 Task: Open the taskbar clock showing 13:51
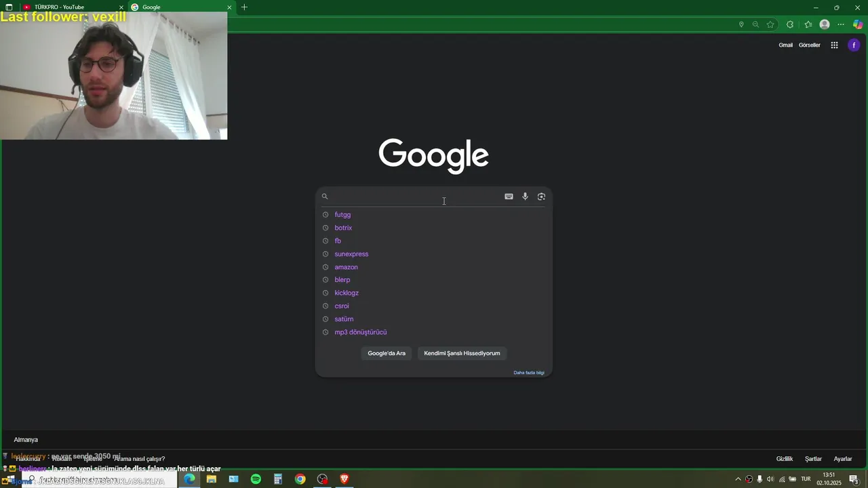click(829, 479)
